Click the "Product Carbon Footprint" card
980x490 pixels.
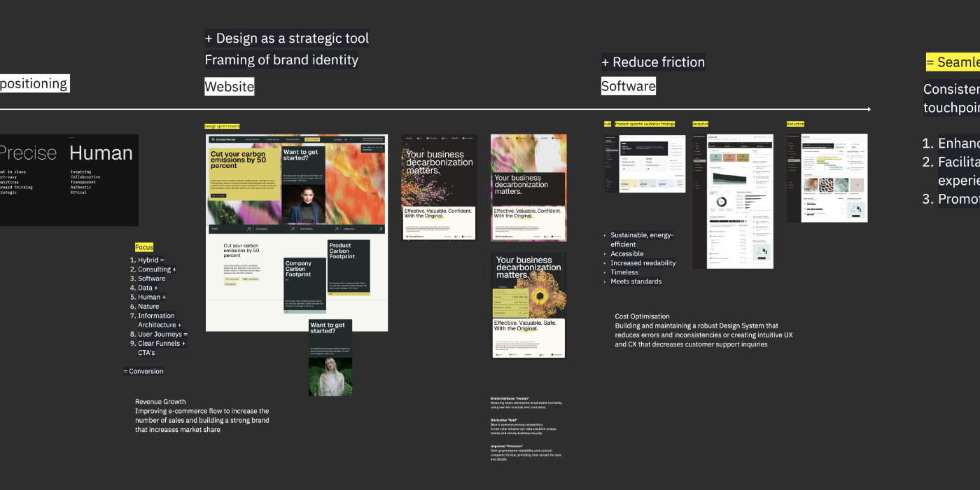pyautogui.click(x=349, y=267)
